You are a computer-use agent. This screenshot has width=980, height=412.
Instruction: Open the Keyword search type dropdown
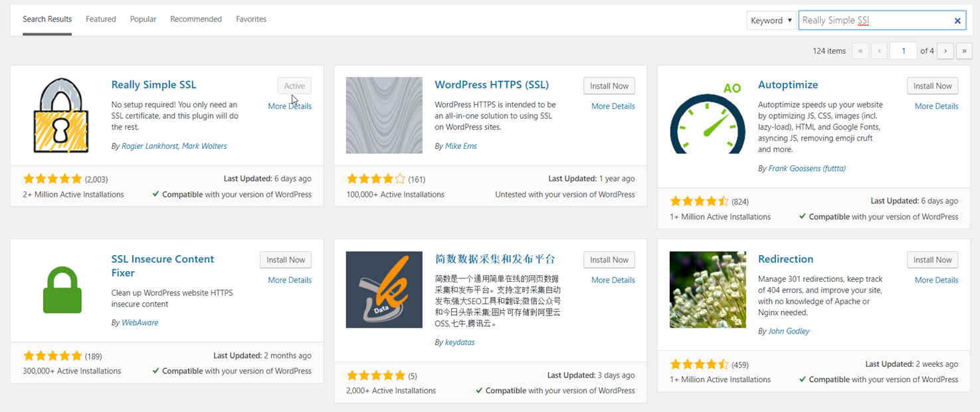771,21
